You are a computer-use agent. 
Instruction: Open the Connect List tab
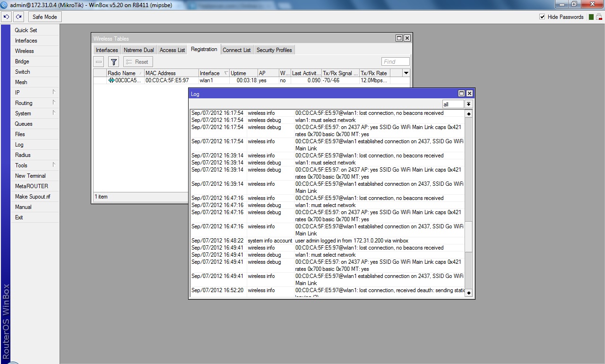point(237,50)
